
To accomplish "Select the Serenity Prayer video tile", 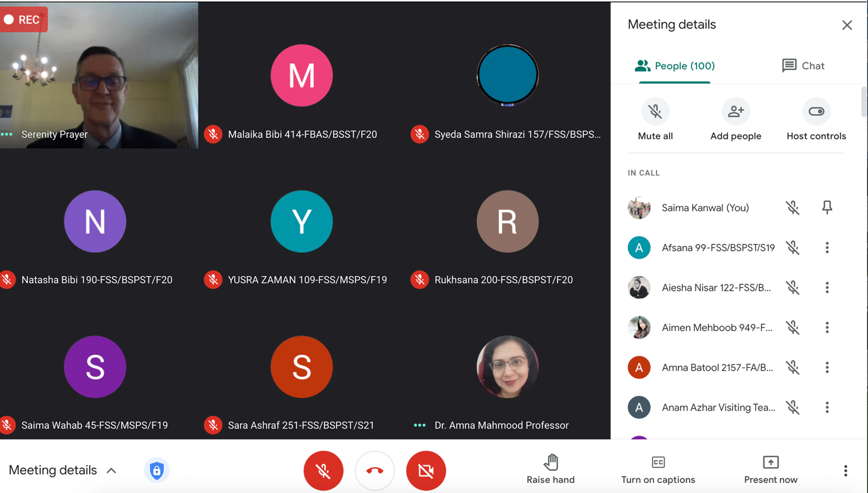I will [x=99, y=75].
